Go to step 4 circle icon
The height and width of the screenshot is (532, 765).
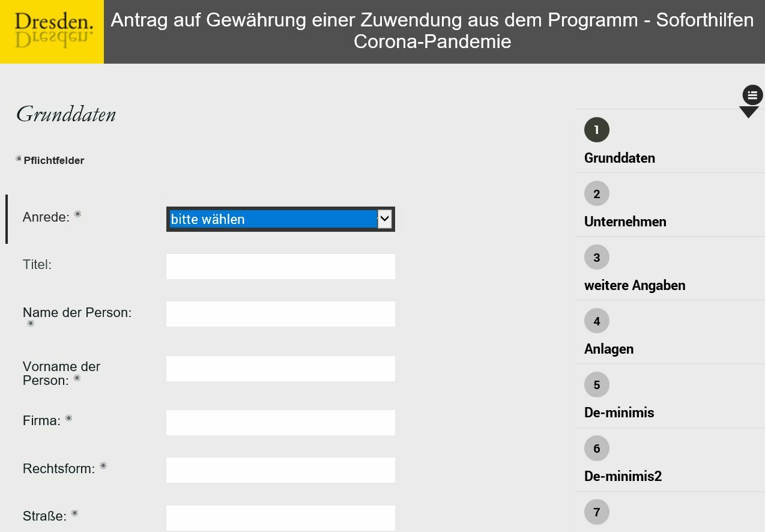point(596,321)
